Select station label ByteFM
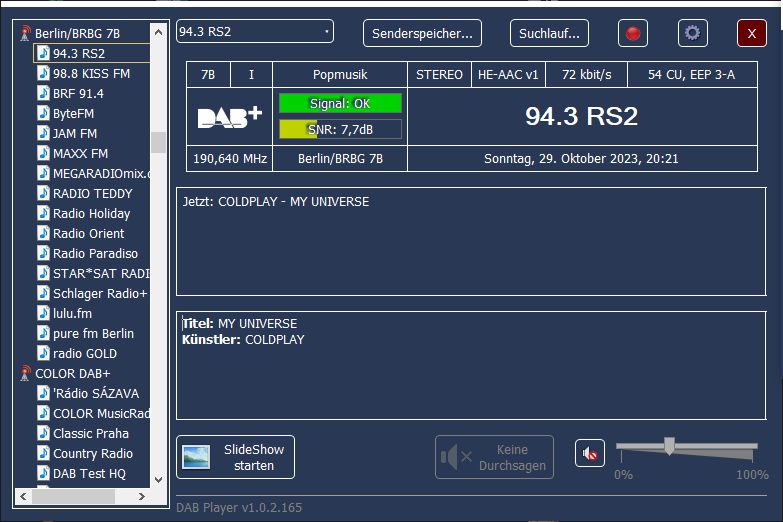Viewport: 783px width, 522px height. click(73, 113)
